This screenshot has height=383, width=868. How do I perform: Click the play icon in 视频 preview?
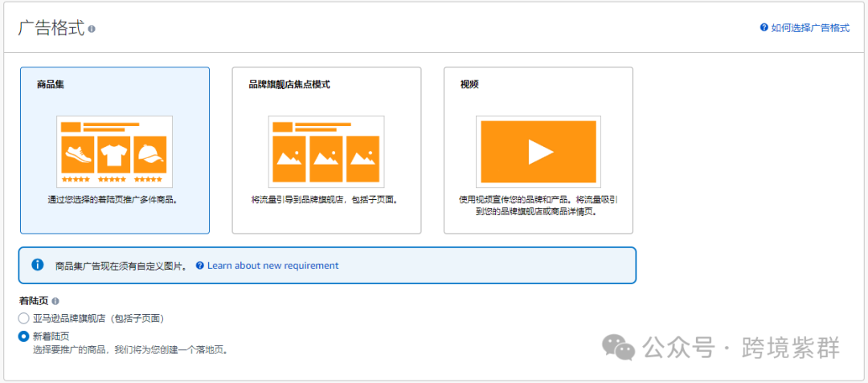[538, 153]
